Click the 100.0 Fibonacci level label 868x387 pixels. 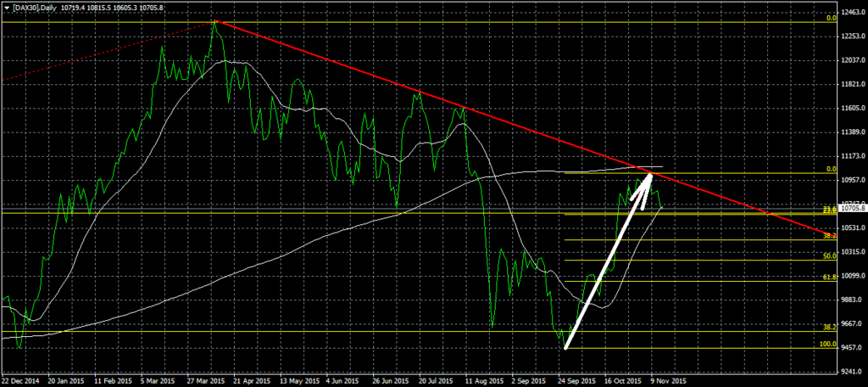[x=828, y=344]
